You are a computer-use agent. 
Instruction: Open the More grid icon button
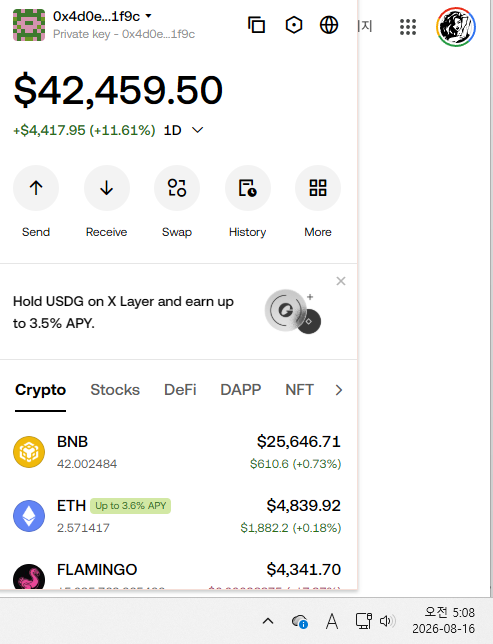[x=318, y=188]
